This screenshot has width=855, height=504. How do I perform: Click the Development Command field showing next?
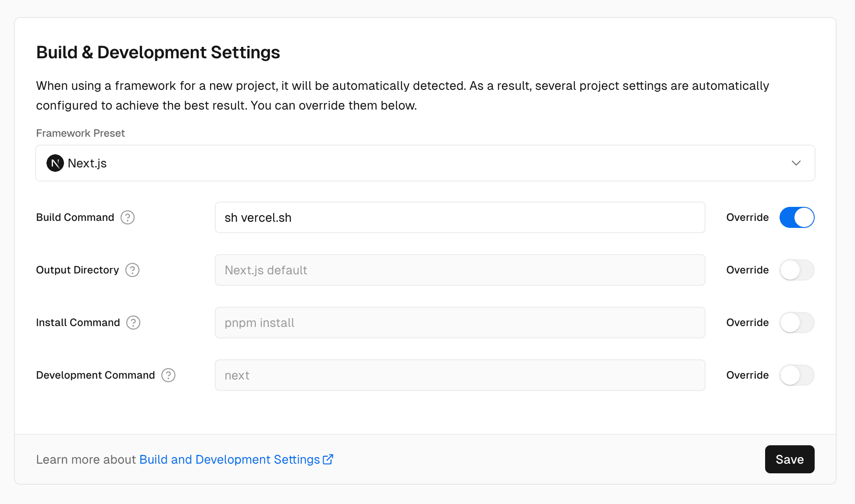(x=460, y=375)
